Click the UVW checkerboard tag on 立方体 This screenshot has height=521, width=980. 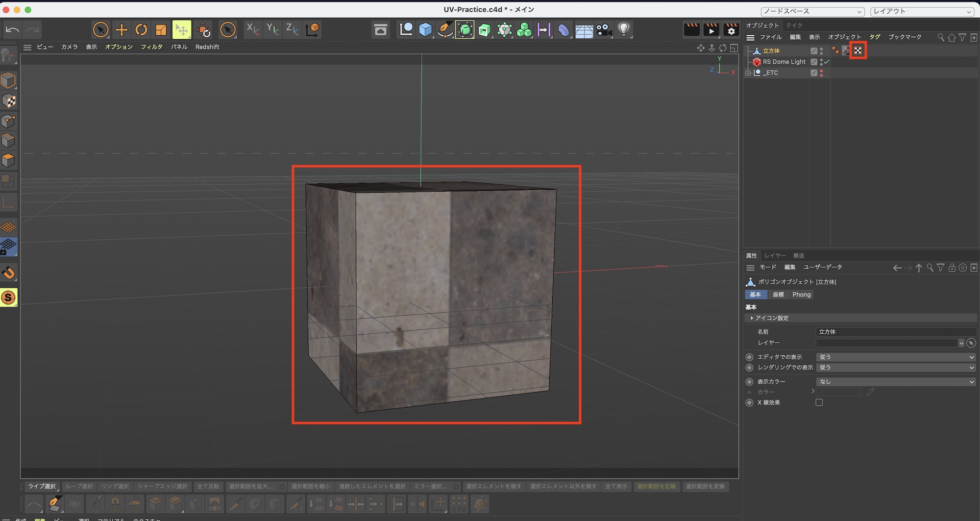(858, 50)
